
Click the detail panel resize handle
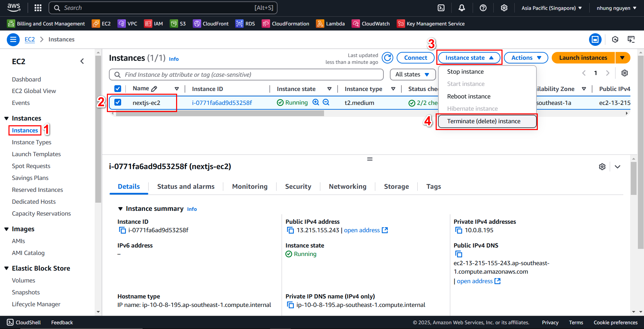click(x=370, y=159)
